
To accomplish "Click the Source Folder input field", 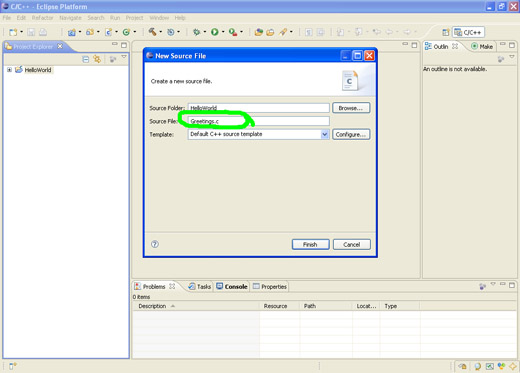I will tap(259, 108).
